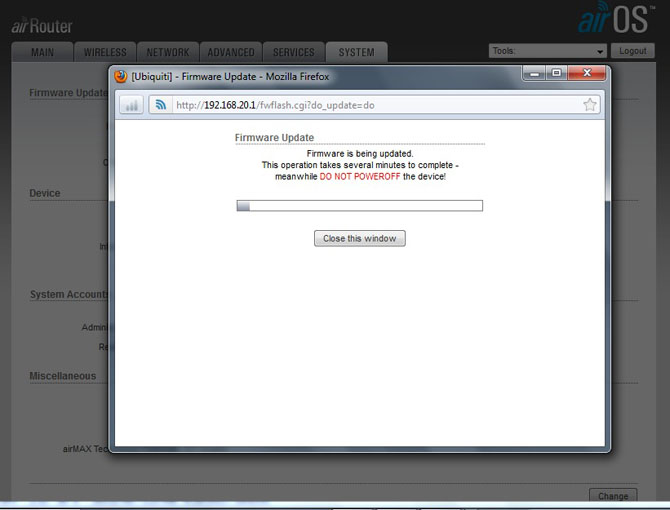Screen dimensions: 670x510
Task: Click the signal bars icon beside address bar
Action: 132,105
